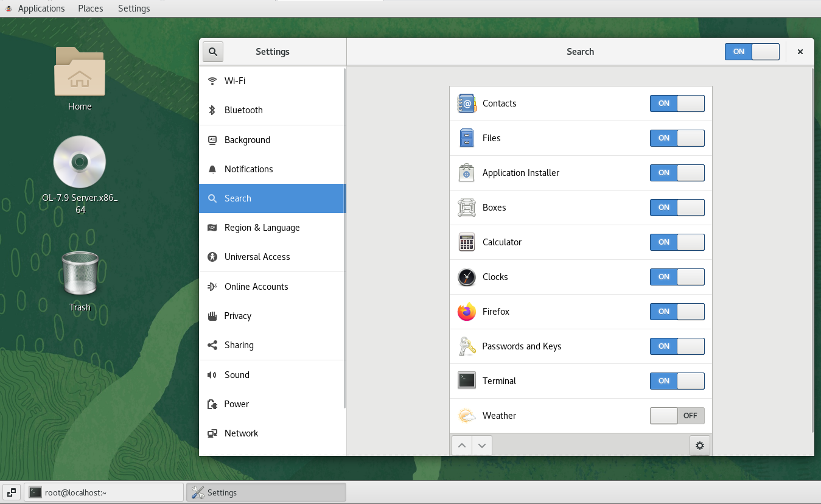Click the Passwords and Keys icon
This screenshot has width=821, height=504.
tap(467, 346)
